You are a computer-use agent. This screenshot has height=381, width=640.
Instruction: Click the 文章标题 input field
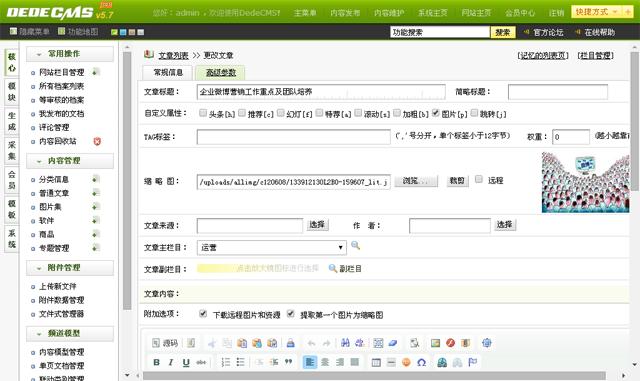[321, 92]
